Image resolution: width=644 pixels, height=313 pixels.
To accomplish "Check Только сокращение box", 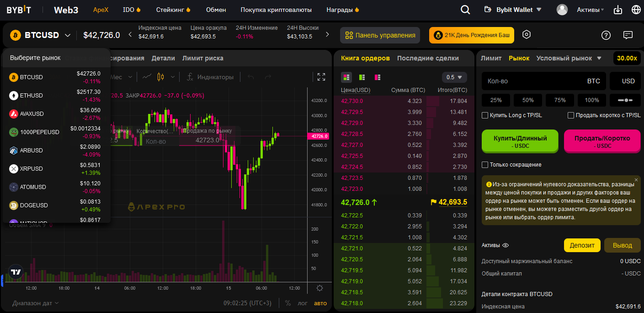I will pyautogui.click(x=485, y=164).
